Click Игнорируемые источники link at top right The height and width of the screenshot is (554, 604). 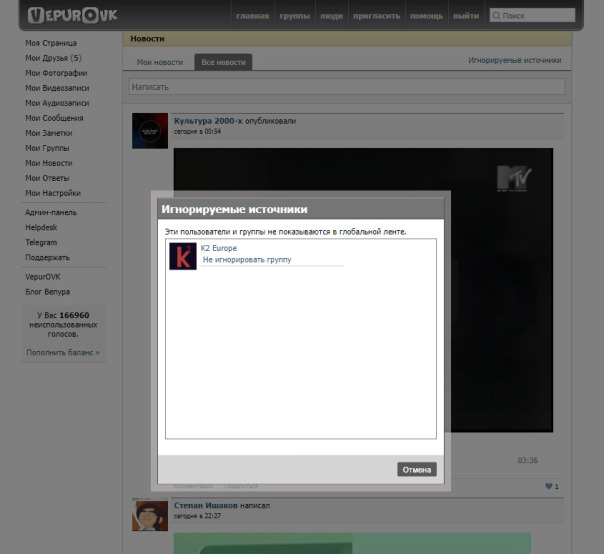(515, 60)
